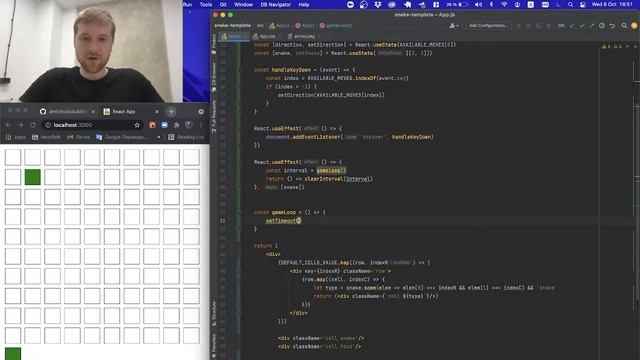
Task: Go forward in the browser
Action: [x=20, y=125]
